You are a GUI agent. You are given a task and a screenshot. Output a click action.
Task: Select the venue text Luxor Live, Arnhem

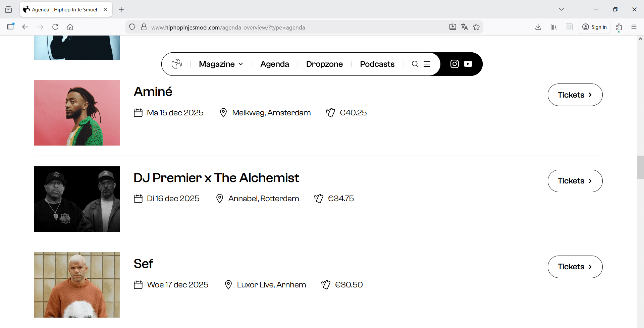tap(271, 285)
